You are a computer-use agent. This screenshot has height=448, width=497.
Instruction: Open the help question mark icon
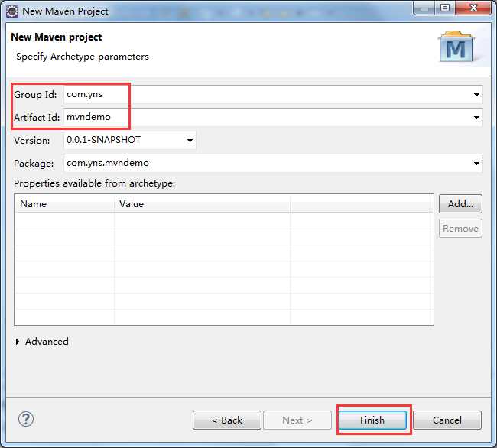(26, 419)
